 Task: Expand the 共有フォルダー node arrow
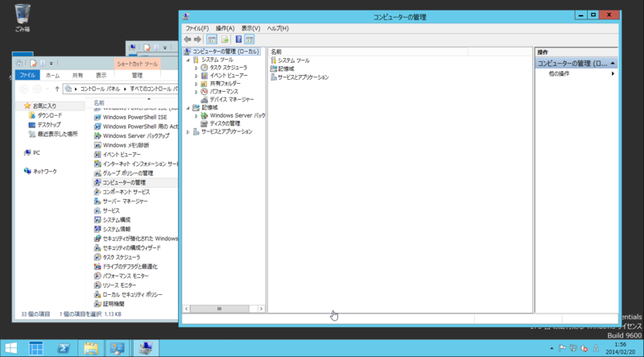(x=196, y=84)
